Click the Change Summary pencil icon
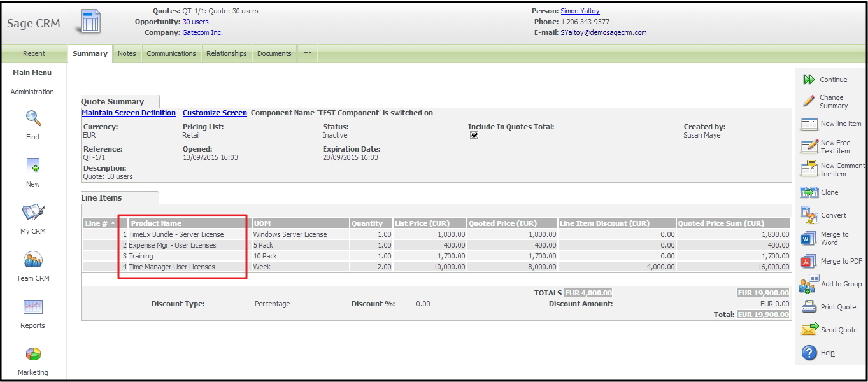This screenshot has height=382, width=868. pos(809,101)
